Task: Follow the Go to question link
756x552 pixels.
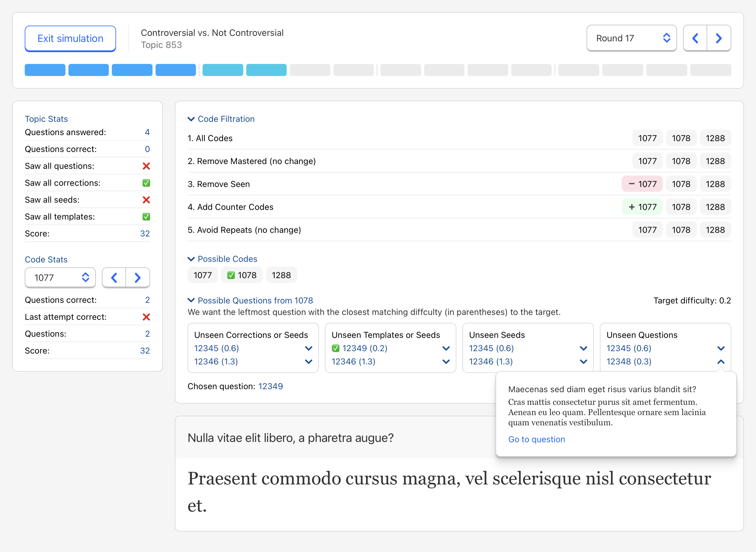Action: tap(536, 439)
